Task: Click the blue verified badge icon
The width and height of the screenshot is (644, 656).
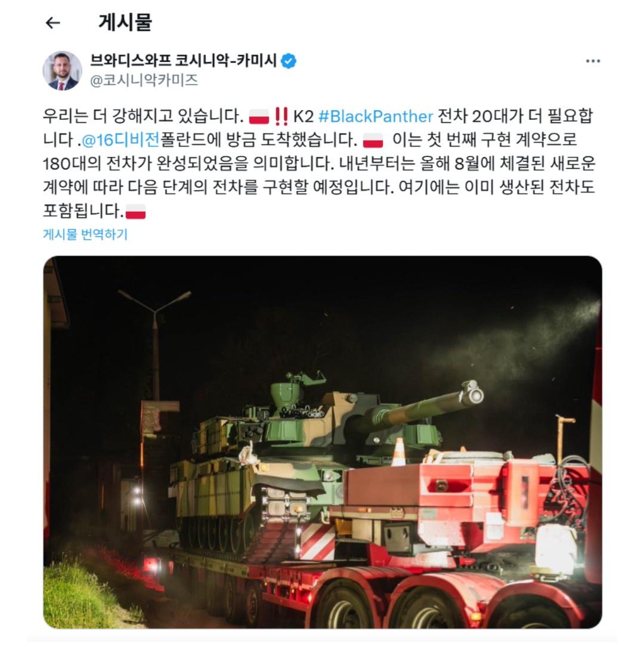Action: [289, 61]
